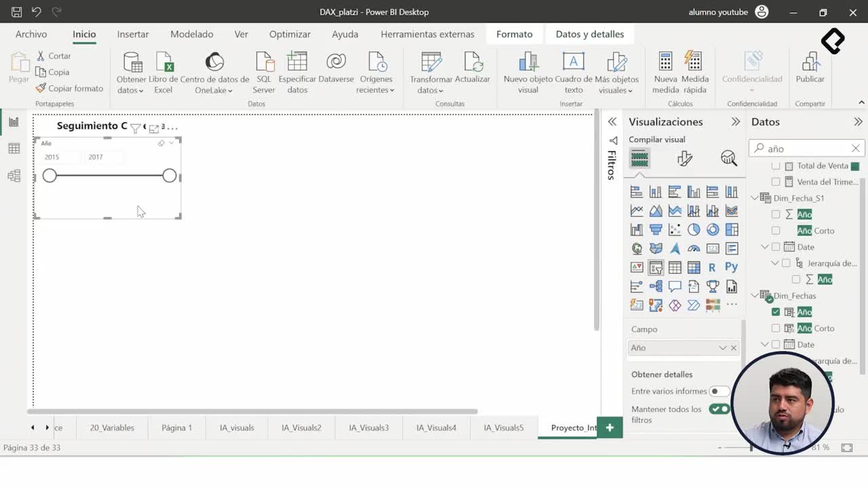This screenshot has width=868, height=488.
Task: Switch to the 20_Variables page tab
Action: coord(112,428)
